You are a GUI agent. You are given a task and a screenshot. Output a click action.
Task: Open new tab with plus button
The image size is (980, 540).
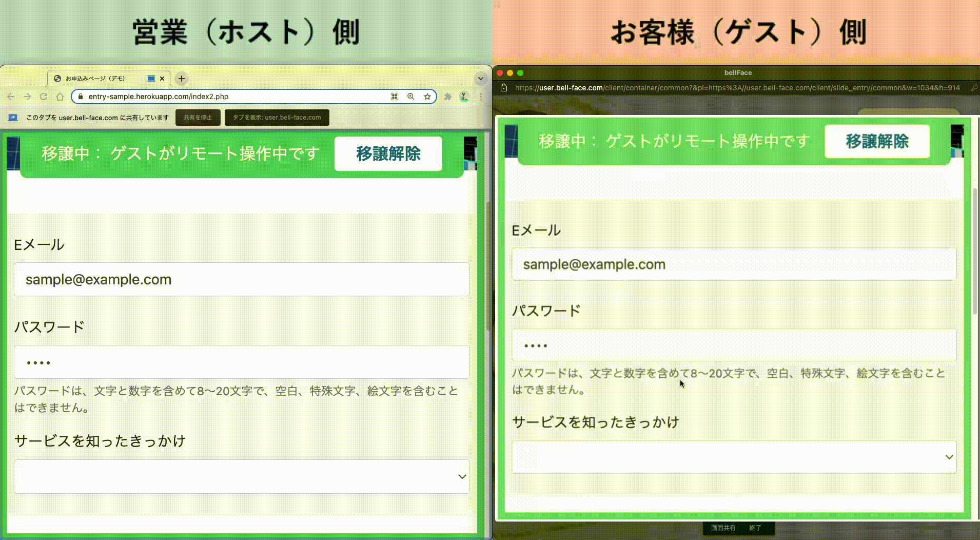181,79
